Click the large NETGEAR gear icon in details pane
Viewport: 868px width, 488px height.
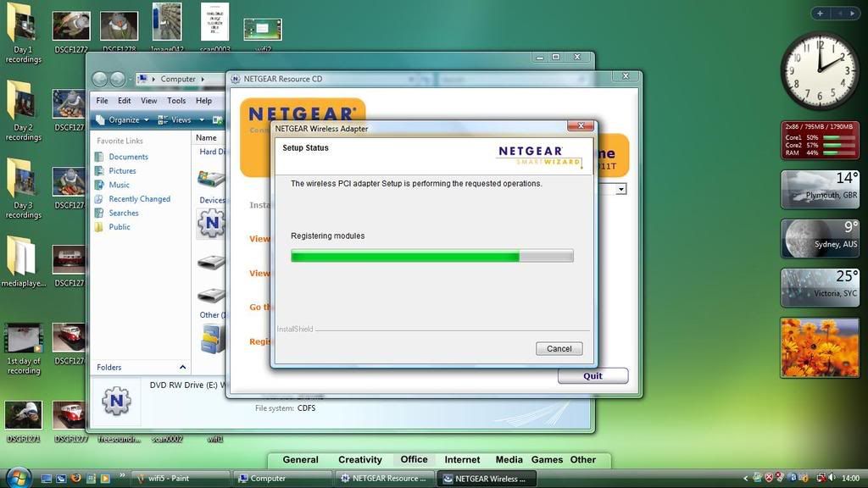point(116,401)
